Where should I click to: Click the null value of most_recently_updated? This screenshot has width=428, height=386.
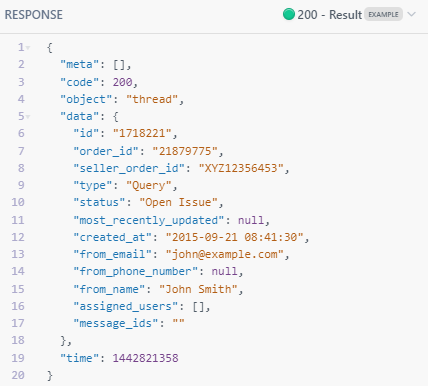(251, 220)
